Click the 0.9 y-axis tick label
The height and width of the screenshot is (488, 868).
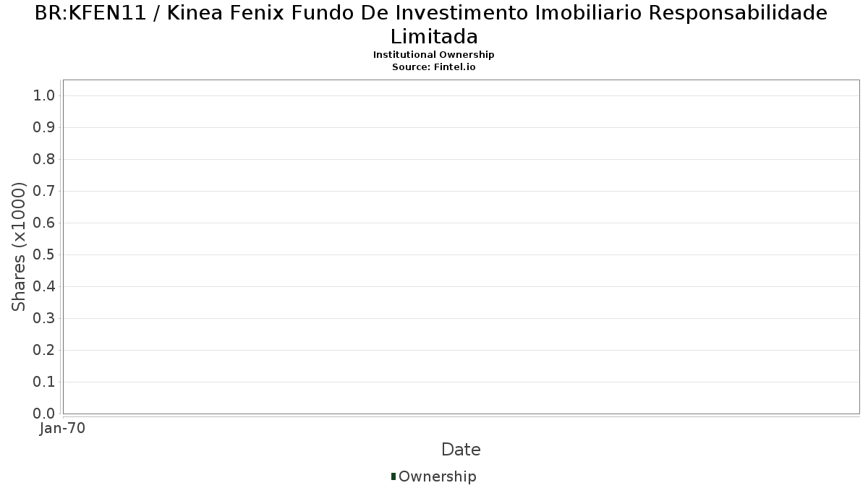pyautogui.click(x=44, y=127)
